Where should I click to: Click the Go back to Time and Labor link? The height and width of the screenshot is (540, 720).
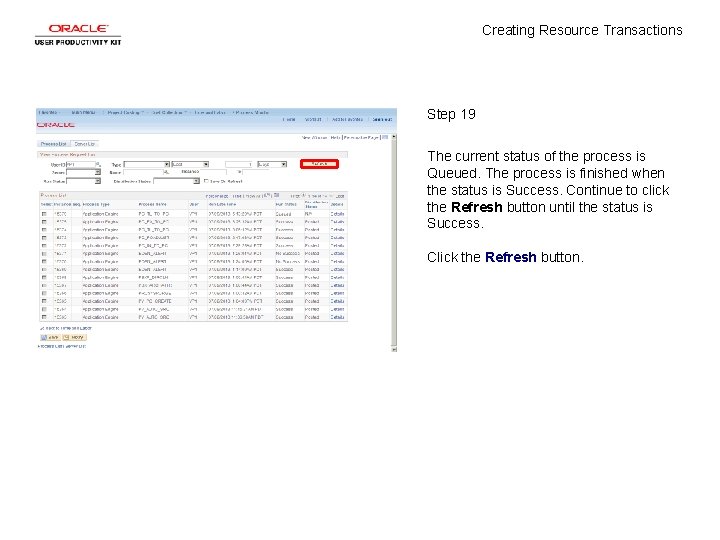[66, 328]
